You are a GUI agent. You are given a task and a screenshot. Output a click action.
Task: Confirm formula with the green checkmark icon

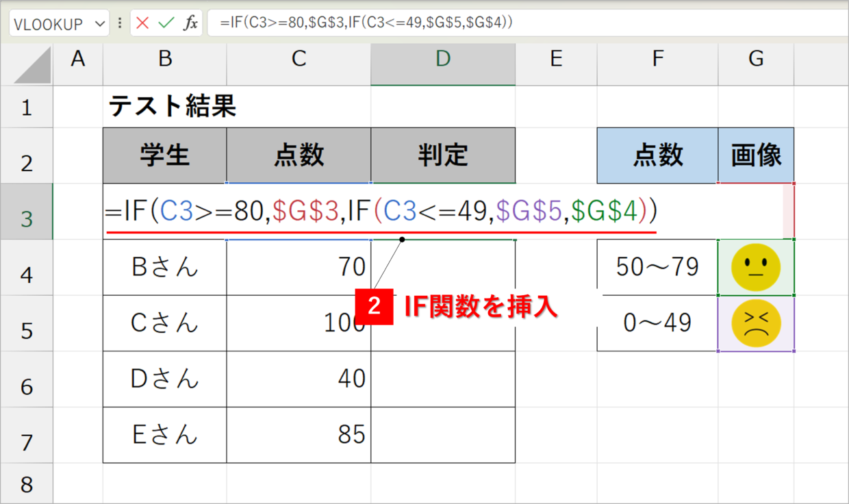pyautogui.click(x=166, y=23)
